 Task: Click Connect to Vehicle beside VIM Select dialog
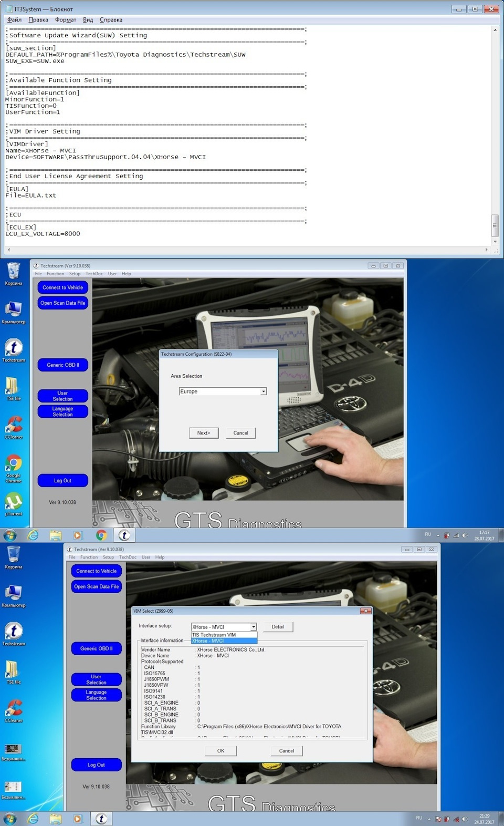(97, 571)
